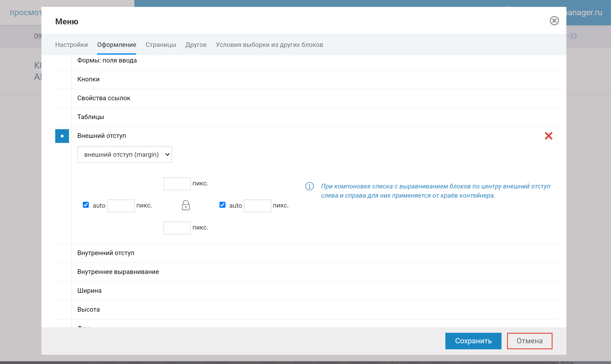
Task: Click the info icon beside the hint text
Action: 309,186
